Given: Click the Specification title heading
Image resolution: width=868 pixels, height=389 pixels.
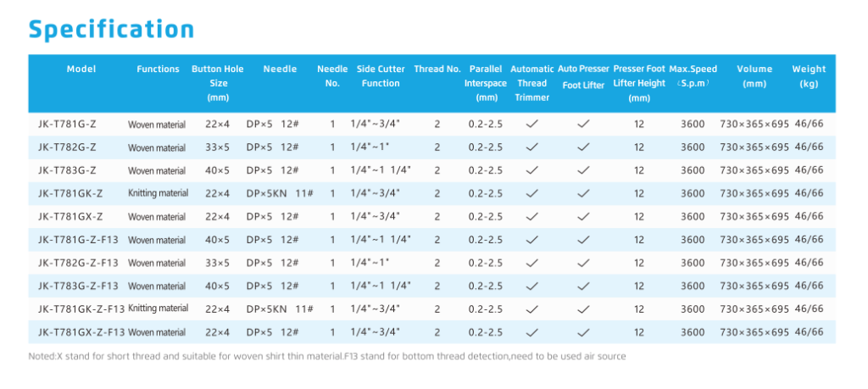Looking at the screenshot, I should [111, 29].
